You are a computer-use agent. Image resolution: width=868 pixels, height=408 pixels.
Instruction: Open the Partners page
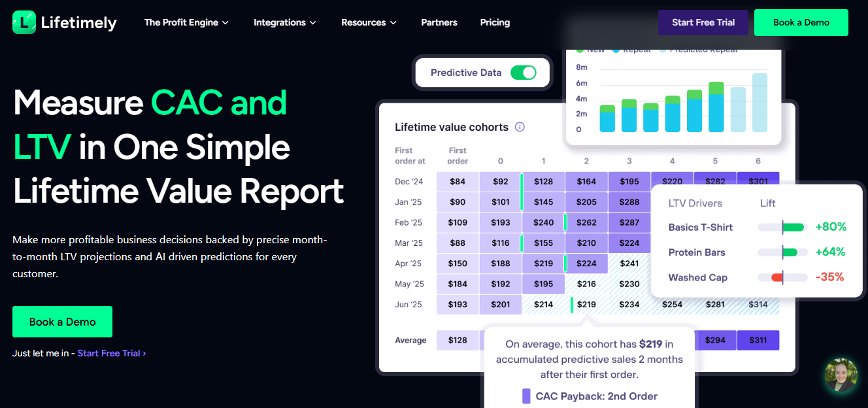tap(439, 22)
